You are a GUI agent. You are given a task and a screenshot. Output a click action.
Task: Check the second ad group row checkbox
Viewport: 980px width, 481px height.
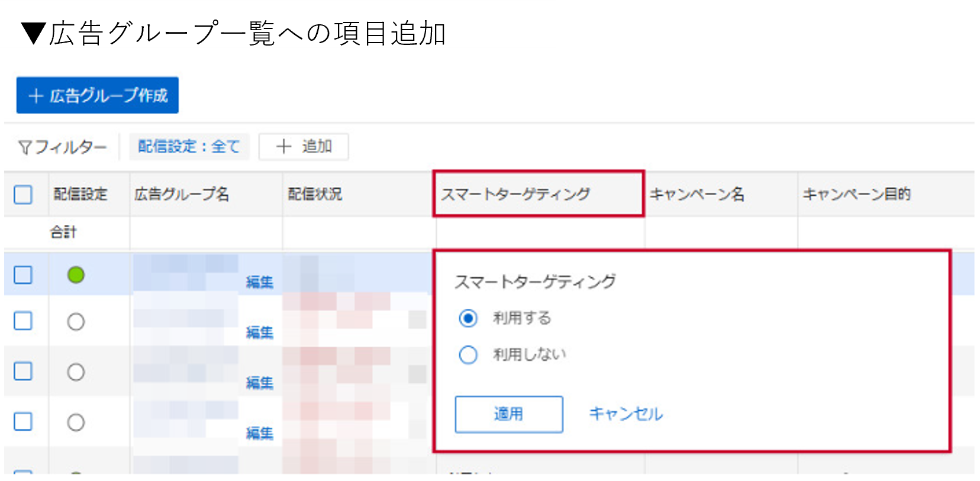coord(23,321)
